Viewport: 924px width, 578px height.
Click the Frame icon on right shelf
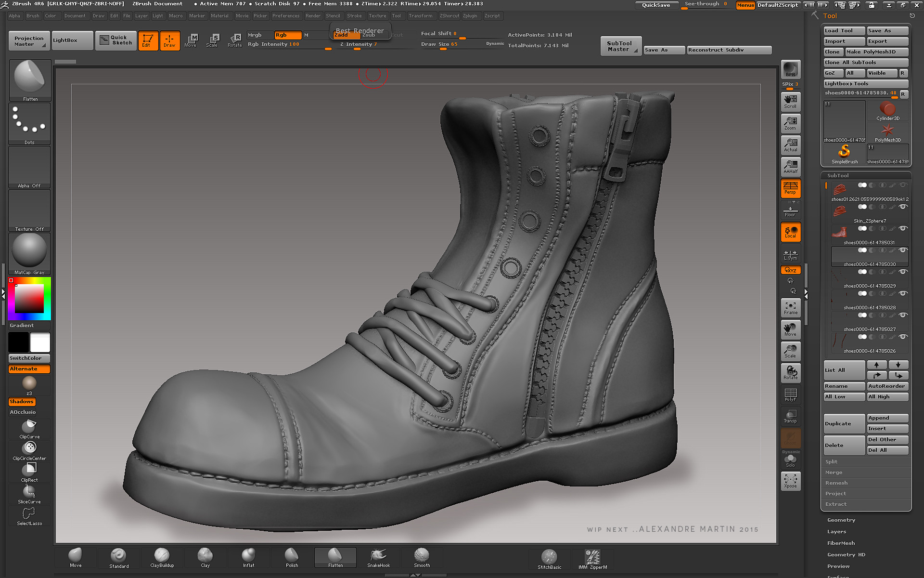[790, 307]
